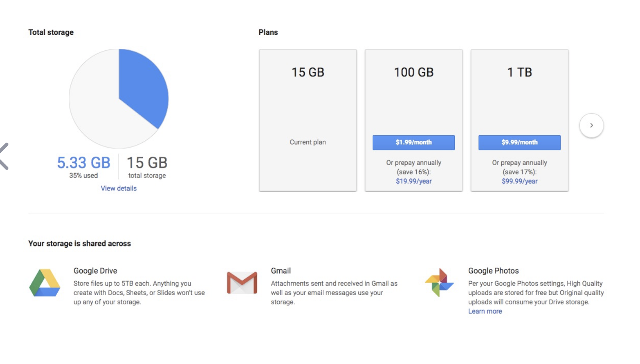This screenshot has width=640, height=364.
Task: Open View details link
Action: click(x=118, y=188)
